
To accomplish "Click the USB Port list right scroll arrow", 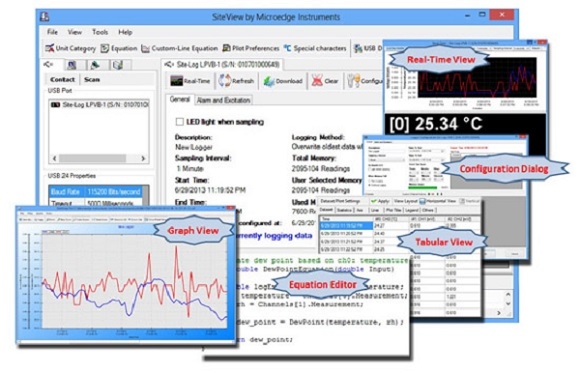I will point(143,158).
